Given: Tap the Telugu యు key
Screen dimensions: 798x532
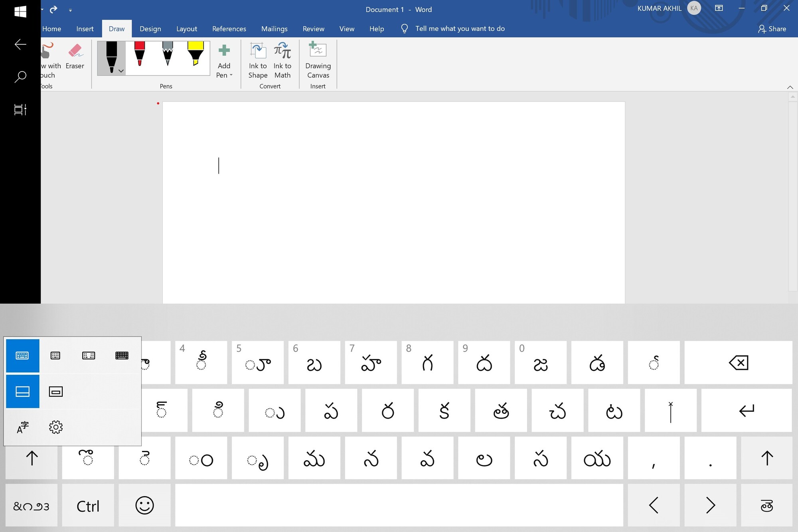Looking at the screenshot, I should 597,458.
